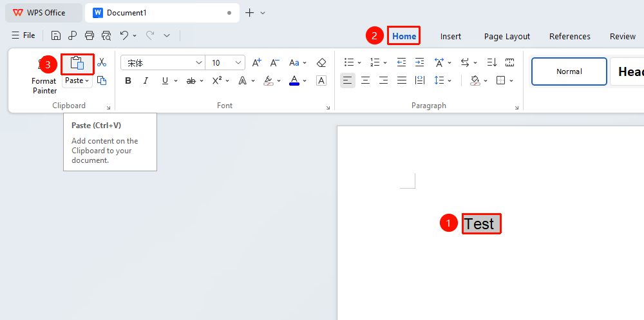Align text left

pyautogui.click(x=348, y=80)
